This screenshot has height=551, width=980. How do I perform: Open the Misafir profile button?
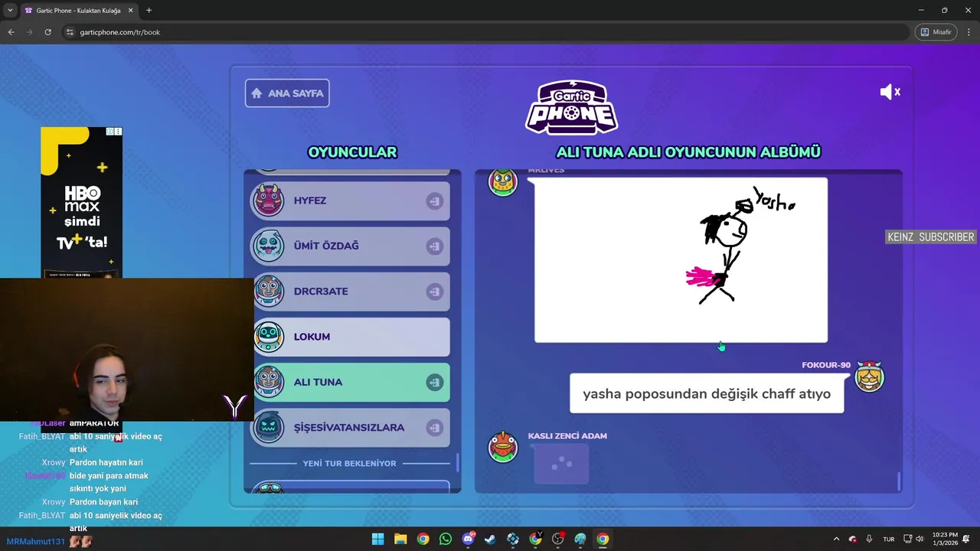pyautogui.click(x=936, y=32)
